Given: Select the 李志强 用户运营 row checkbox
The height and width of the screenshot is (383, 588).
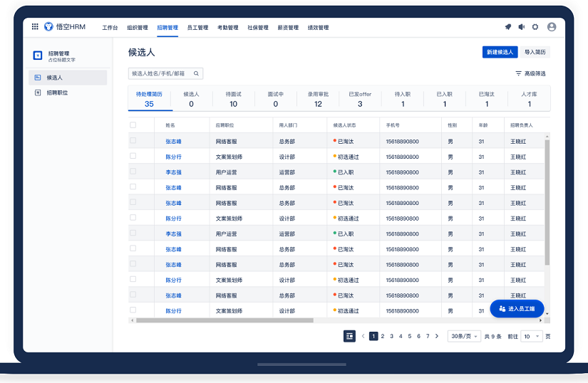Looking at the screenshot, I should coord(133,172).
